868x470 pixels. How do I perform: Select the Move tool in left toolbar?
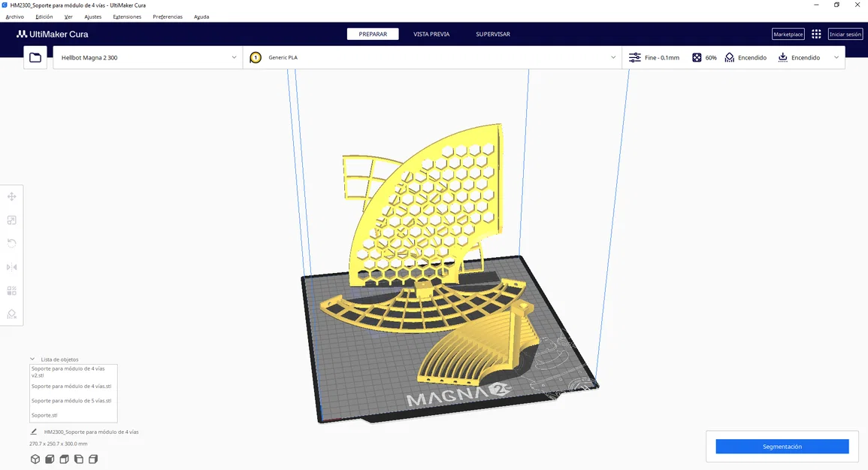coord(11,197)
